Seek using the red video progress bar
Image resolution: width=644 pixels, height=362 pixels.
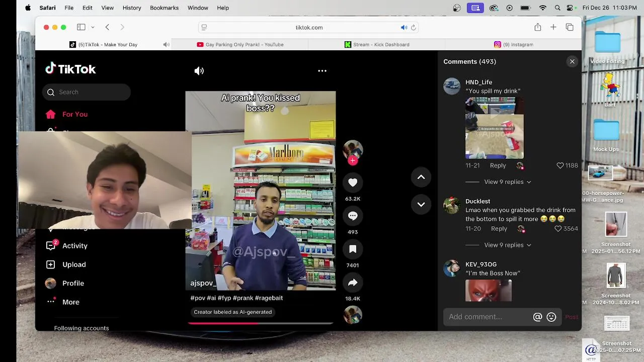click(x=260, y=323)
